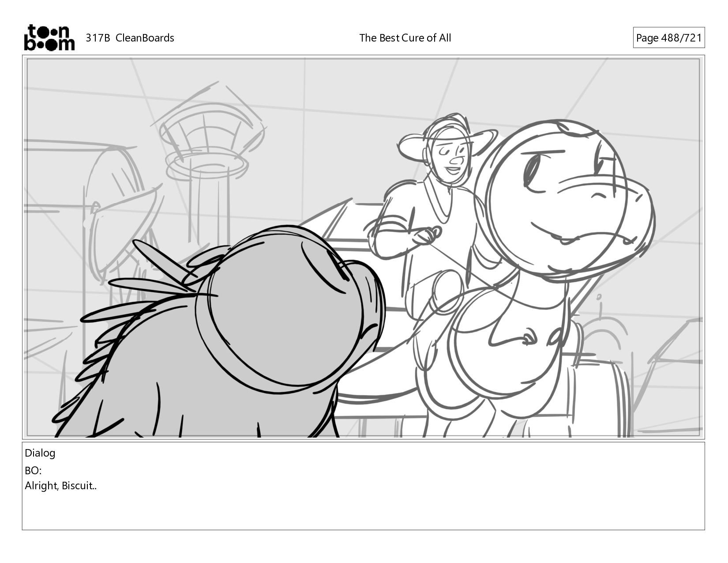This screenshot has height=563, width=728.
Task: Click the 'BO:' speaker name
Action: 33,471
